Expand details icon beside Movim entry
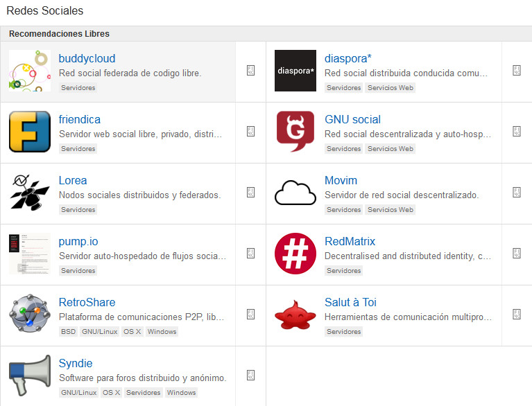The width and height of the screenshot is (532, 406). click(x=517, y=193)
